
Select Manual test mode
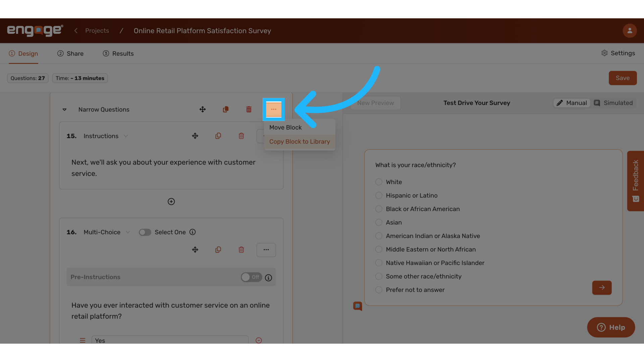(x=572, y=103)
